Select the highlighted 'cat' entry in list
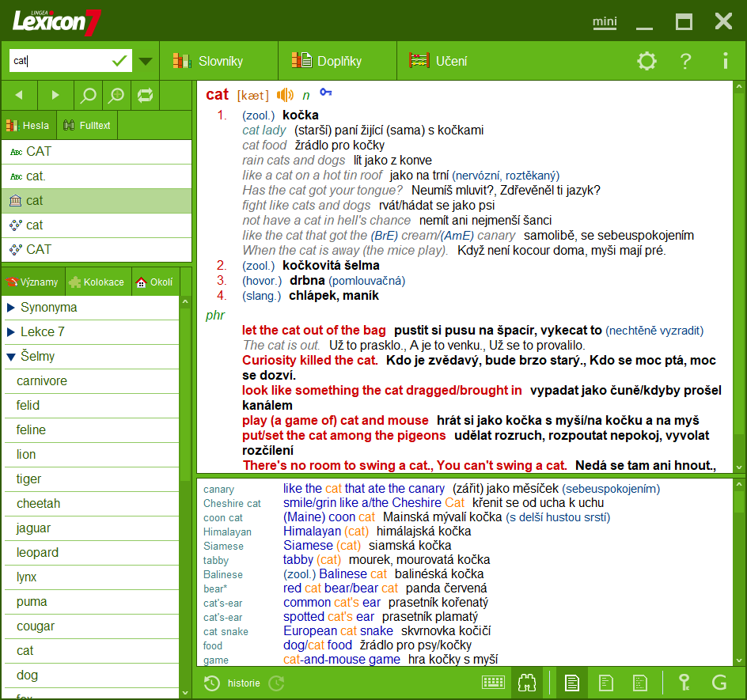 click(97, 200)
